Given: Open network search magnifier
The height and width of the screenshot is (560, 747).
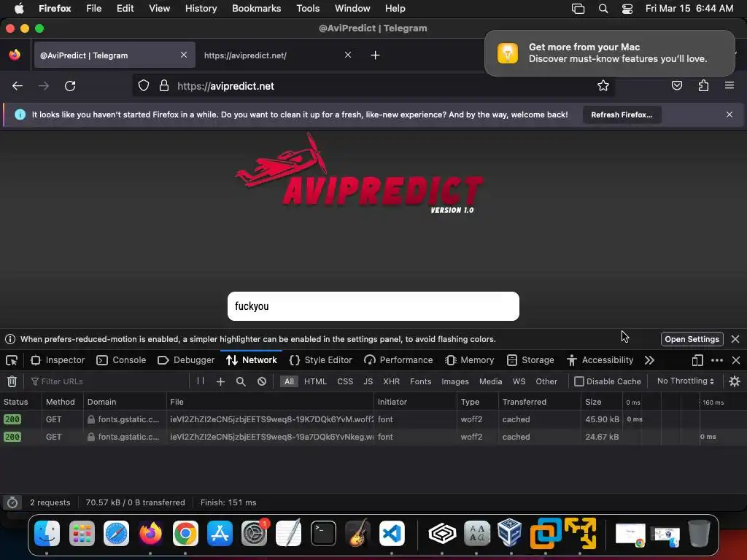Looking at the screenshot, I should point(241,381).
